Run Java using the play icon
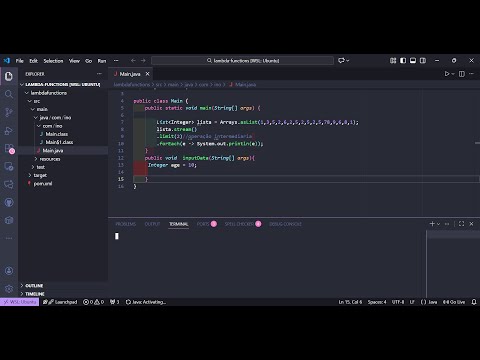480x360 pixels. 447,74
